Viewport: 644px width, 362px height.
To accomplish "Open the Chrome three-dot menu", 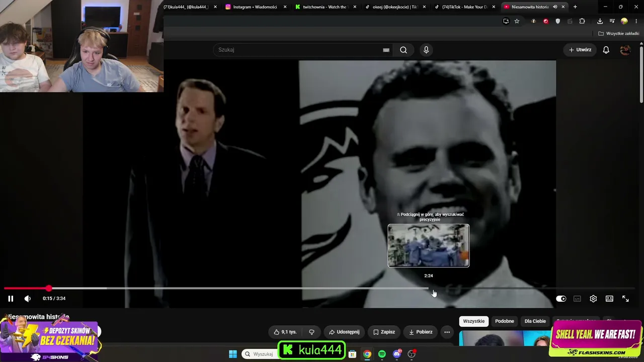I will [x=636, y=21].
